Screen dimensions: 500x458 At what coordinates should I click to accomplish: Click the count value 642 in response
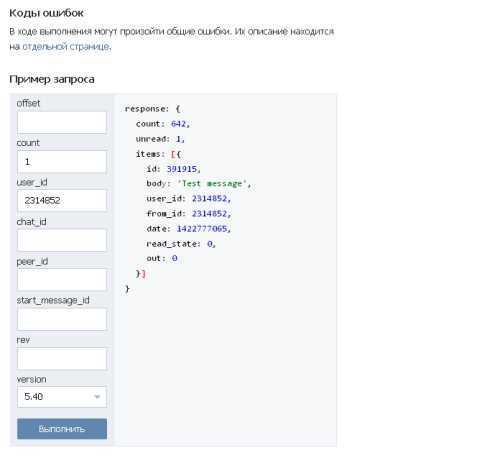click(x=178, y=124)
